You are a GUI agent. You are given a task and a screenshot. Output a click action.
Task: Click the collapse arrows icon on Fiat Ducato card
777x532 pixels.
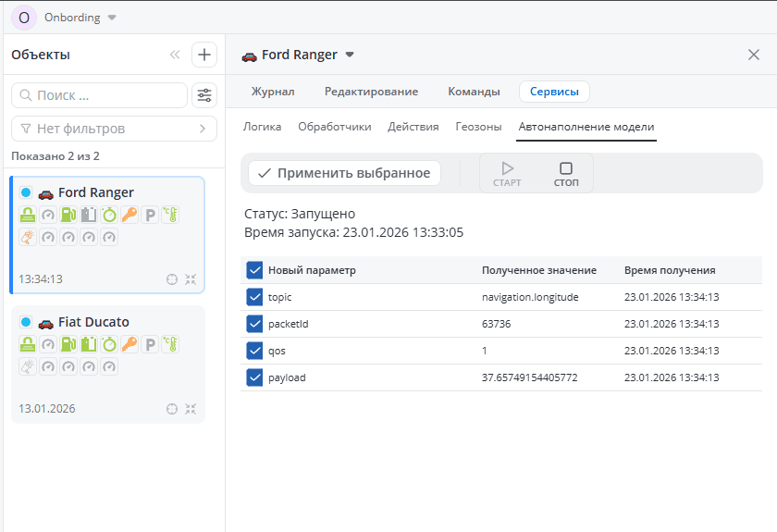191,409
